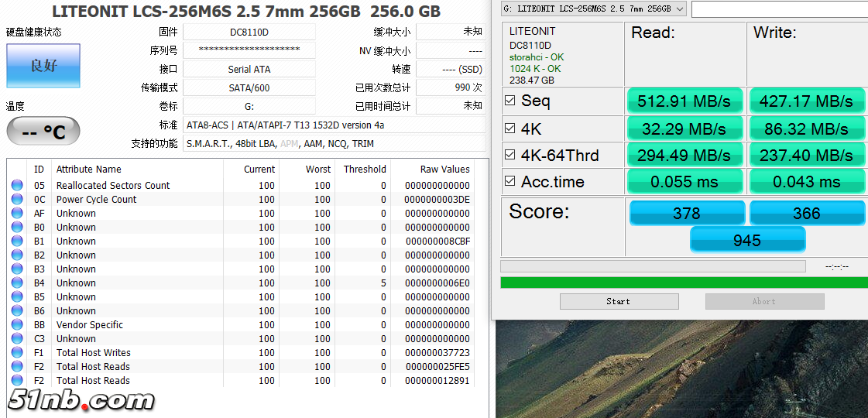This screenshot has height=418, width=868.
Task: Click the LITEONIT LCS-256M6S drive title
Action: (x=246, y=11)
